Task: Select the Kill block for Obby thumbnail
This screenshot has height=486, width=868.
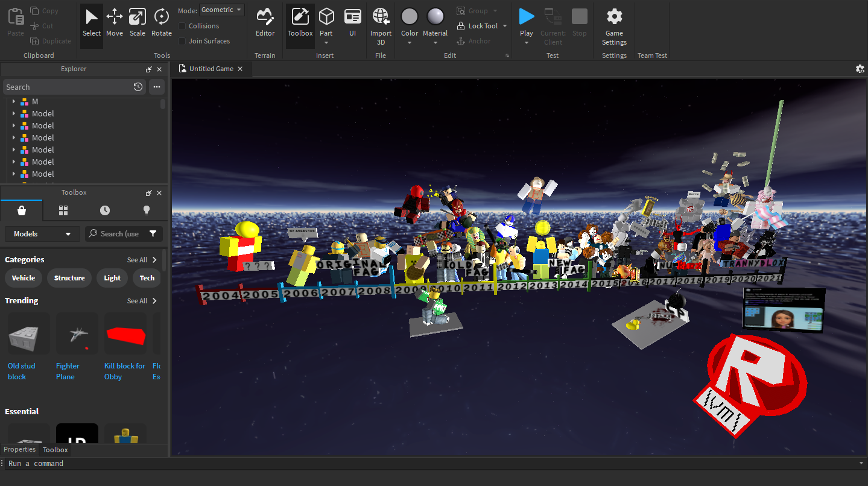Action: (125, 333)
